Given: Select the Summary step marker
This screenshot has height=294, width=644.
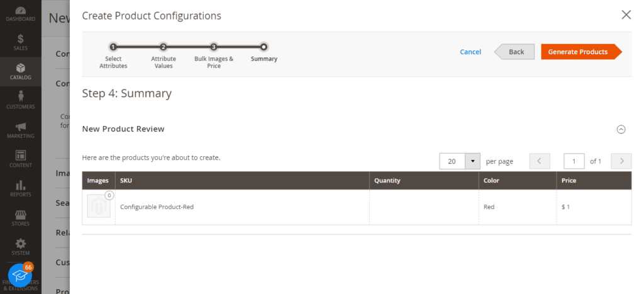Looking at the screenshot, I should [264, 47].
